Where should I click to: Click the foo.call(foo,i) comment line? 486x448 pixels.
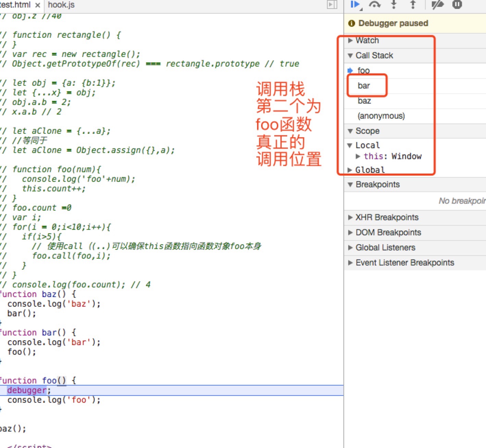click(71, 256)
